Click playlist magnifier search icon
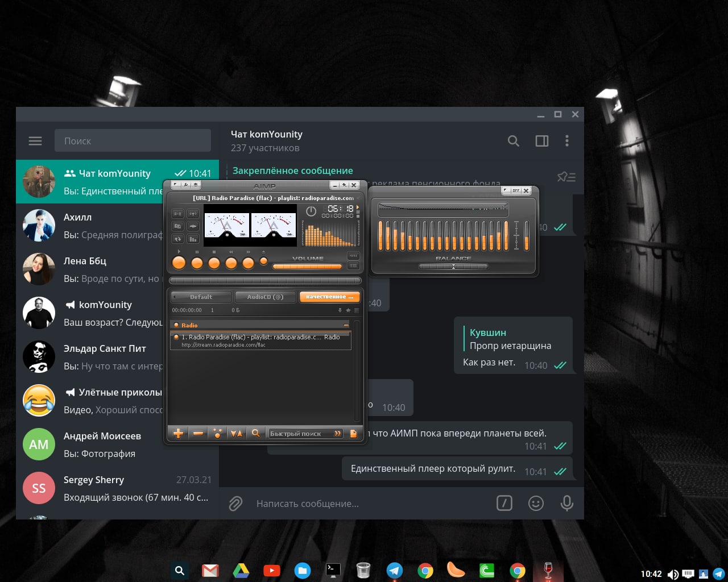 click(256, 434)
